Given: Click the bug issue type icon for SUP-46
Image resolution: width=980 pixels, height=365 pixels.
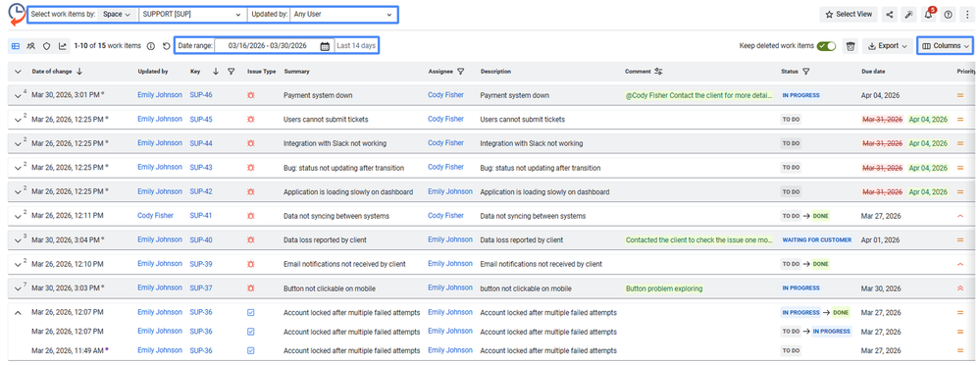Looking at the screenshot, I should (250, 95).
